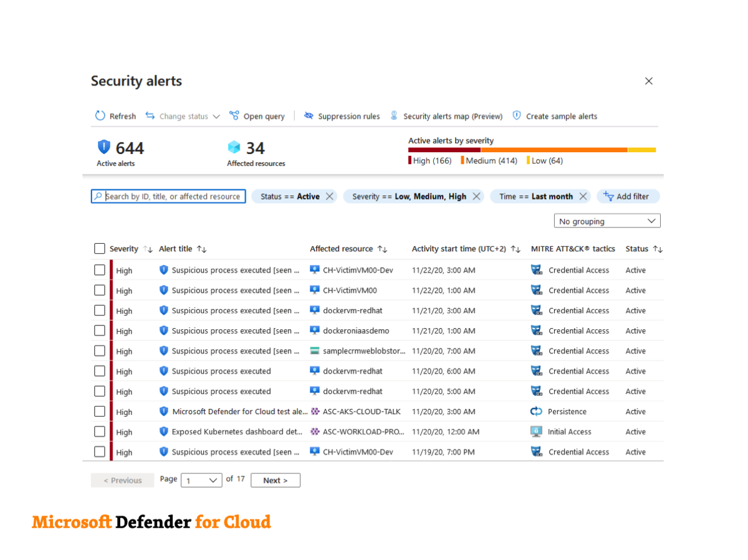Click Create sample alerts shield icon
Viewport: 748px width, 560px height.
517,116
